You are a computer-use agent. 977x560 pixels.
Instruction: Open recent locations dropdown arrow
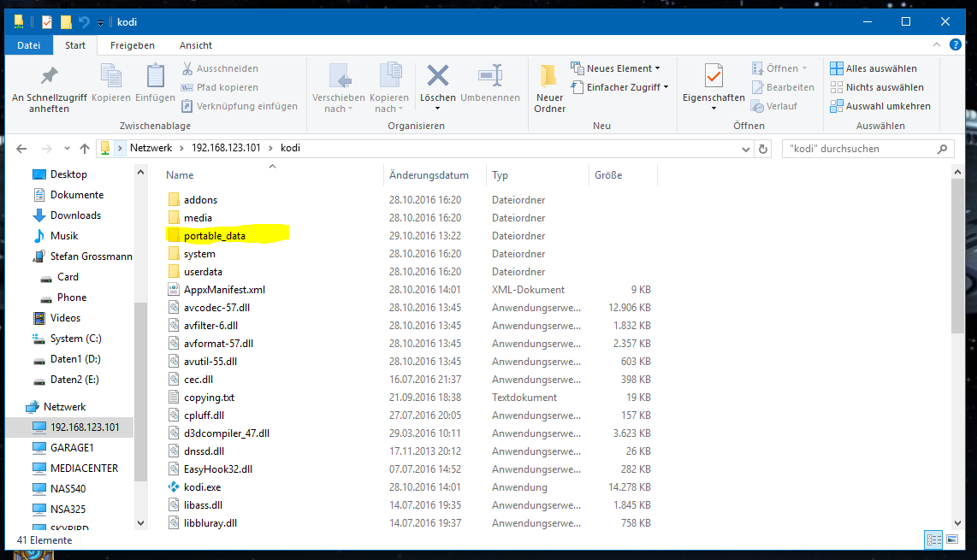(67, 149)
